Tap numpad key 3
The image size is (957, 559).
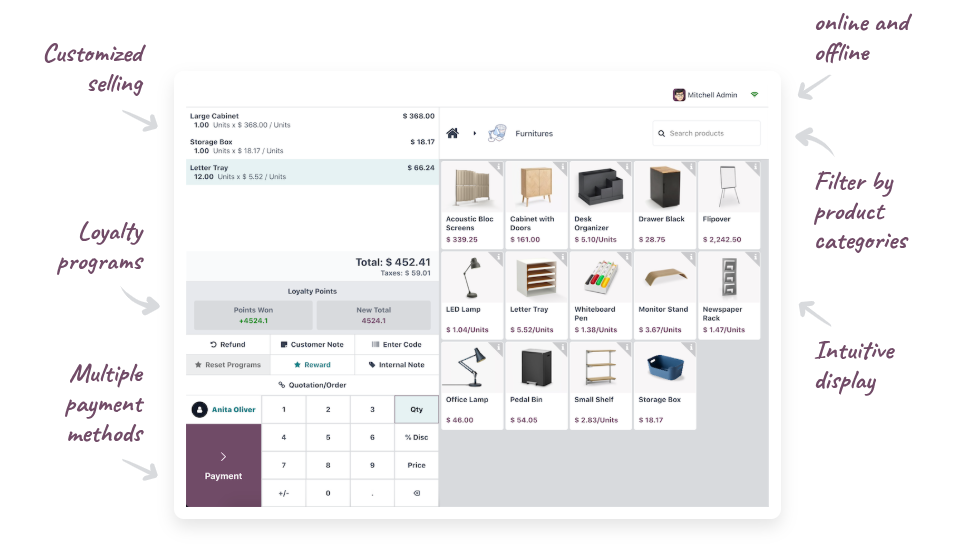pos(372,409)
